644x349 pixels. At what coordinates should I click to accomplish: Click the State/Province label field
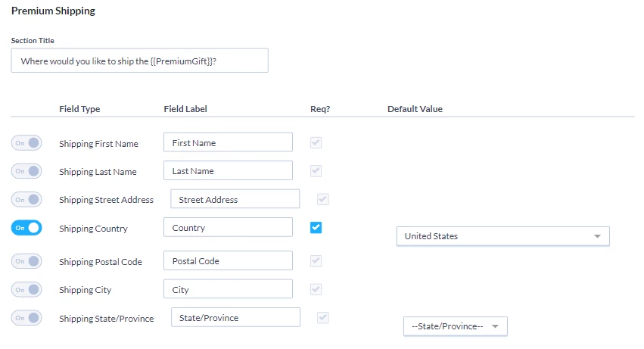click(x=235, y=317)
